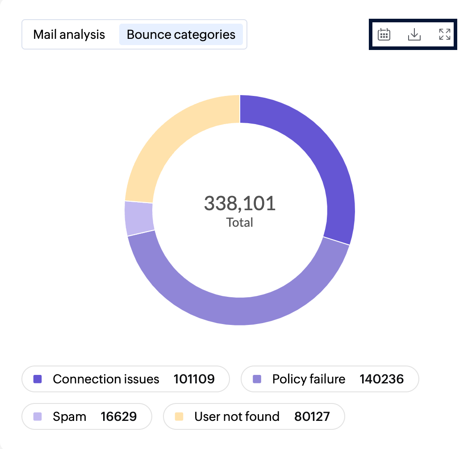Click the 338,101 total in donut center
Image resolution: width=476 pixels, height=449 pixels.
pyautogui.click(x=240, y=204)
